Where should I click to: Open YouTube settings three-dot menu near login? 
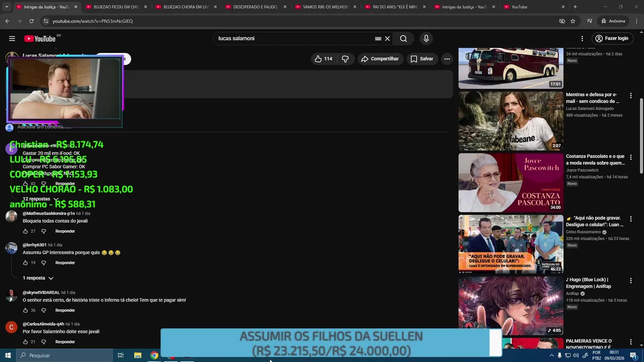(582, 39)
